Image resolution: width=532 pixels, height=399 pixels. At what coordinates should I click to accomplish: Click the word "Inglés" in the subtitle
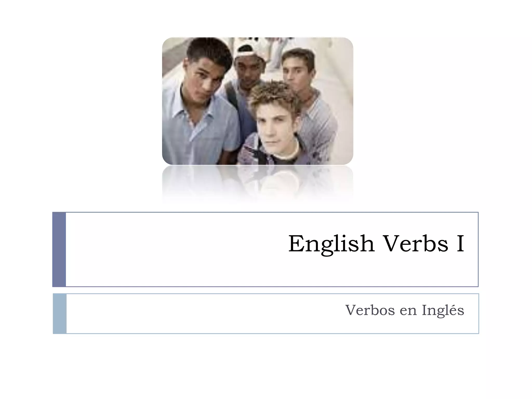[443, 310]
